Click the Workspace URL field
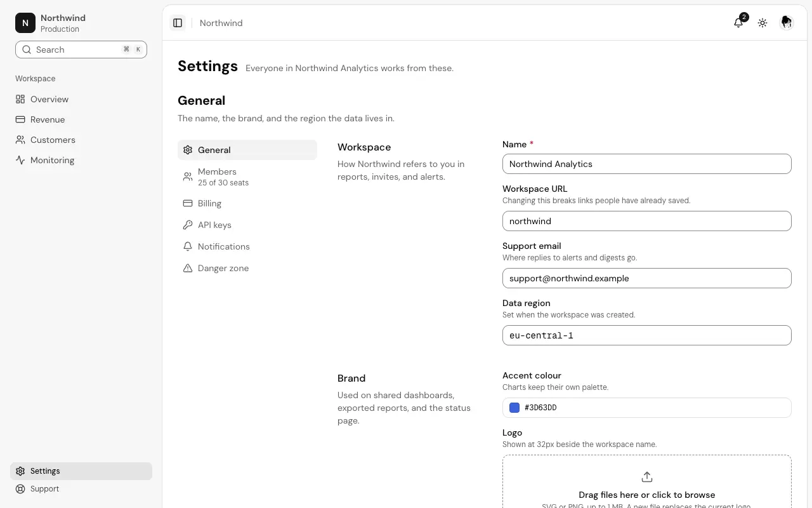This screenshot has width=812, height=508. (x=647, y=221)
